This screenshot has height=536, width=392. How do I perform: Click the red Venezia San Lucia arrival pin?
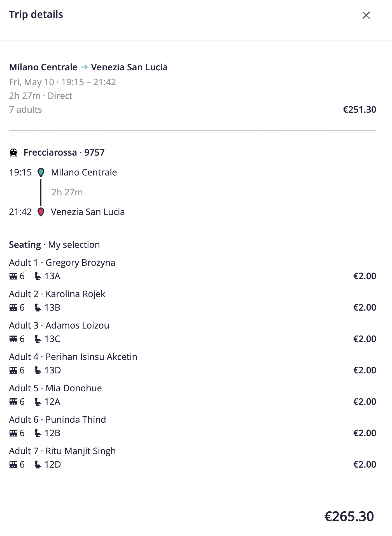[x=41, y=212]
